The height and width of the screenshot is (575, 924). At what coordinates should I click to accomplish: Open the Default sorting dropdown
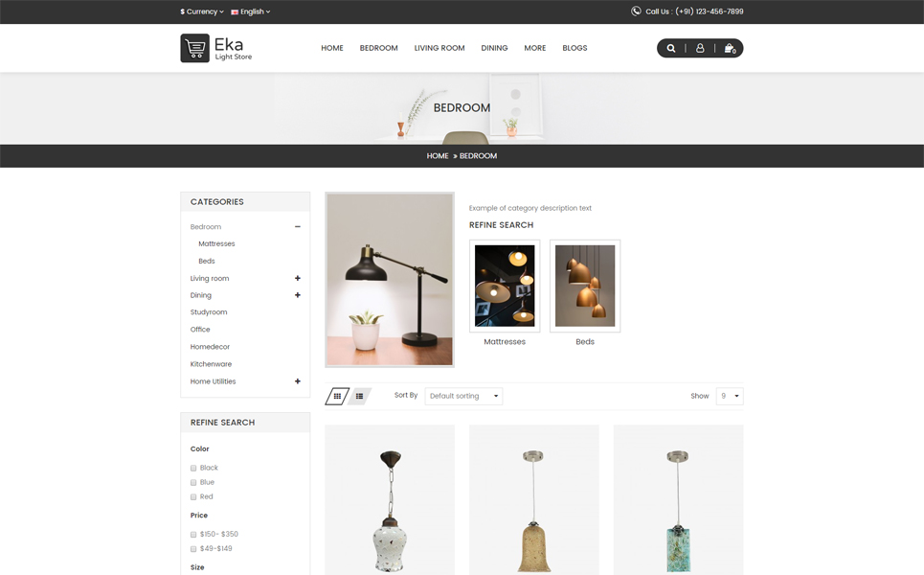(463, 397)
